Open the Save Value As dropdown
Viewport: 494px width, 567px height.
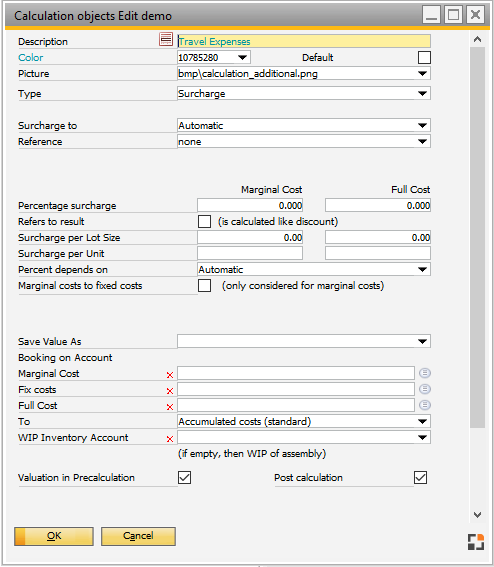coord(422,341)
